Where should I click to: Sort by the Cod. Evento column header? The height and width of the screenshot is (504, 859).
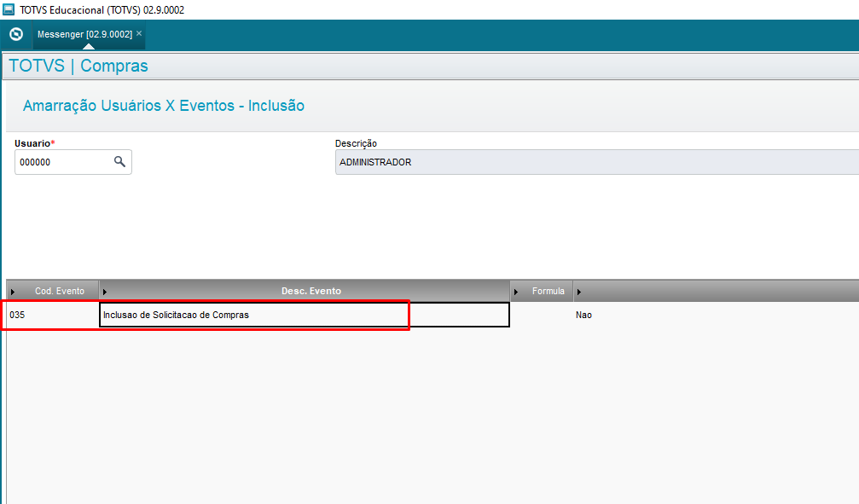(60, 291)
